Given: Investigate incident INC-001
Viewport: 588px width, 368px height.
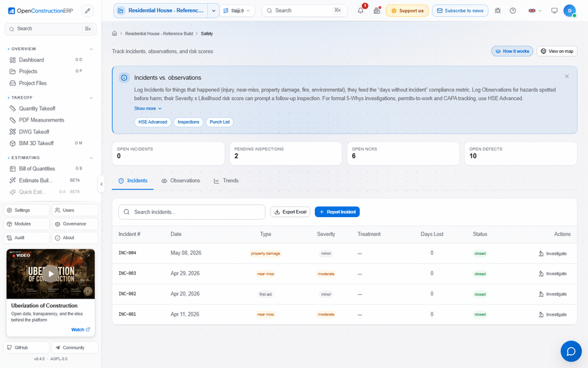Looking at the screenshot, I should pos(552,314).
